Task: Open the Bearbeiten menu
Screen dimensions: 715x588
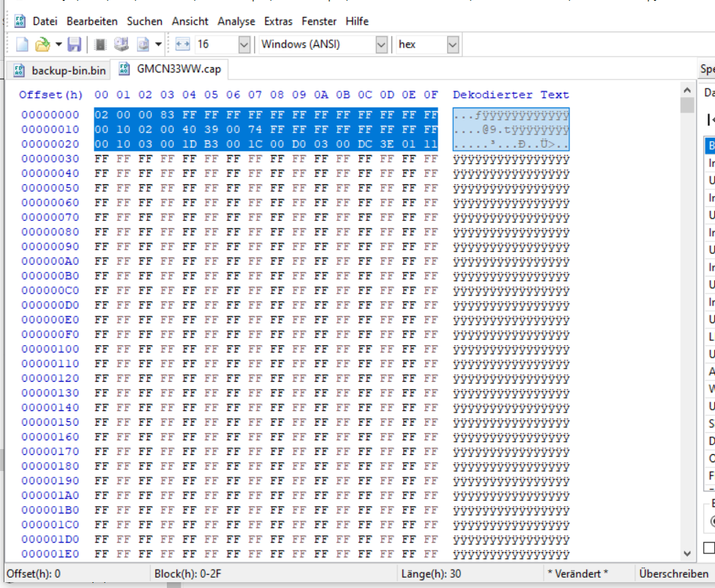Action: click(92, 21)
